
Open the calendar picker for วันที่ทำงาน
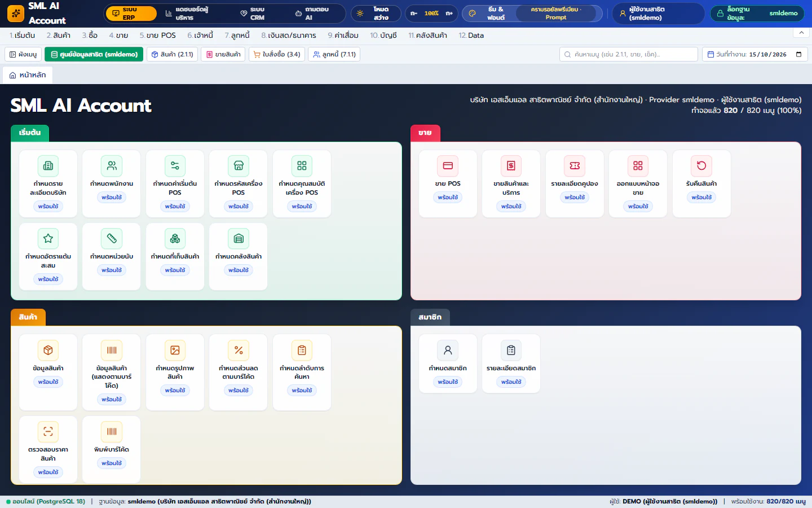point(798,54)
